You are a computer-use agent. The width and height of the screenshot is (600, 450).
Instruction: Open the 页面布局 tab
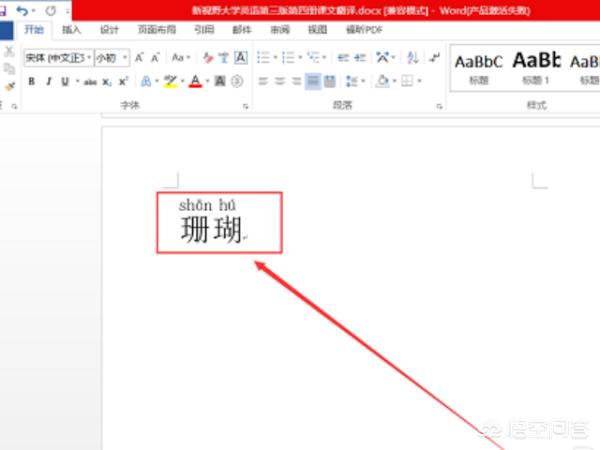pos(154,30)
